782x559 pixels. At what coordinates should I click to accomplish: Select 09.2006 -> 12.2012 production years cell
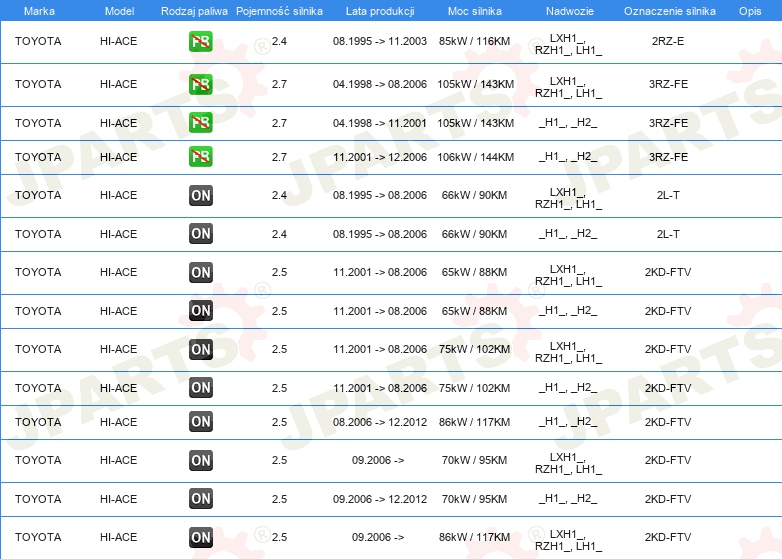click(x=380, y=499)
